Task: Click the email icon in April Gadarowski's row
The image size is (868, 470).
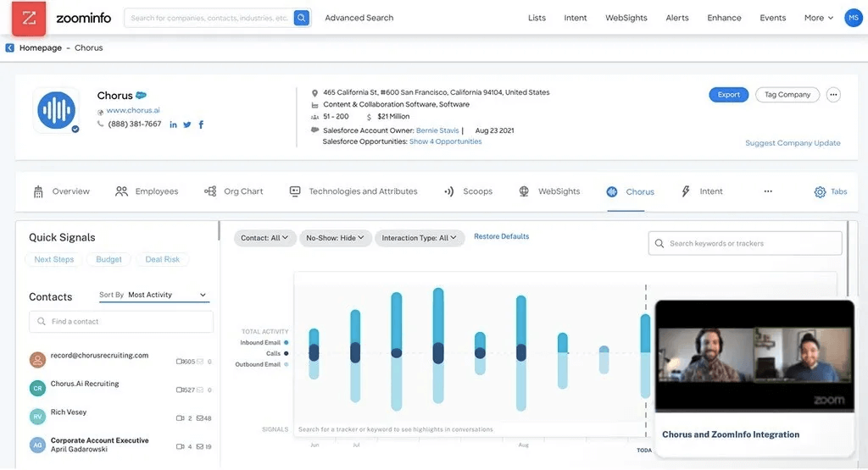Action: (x=200, y=446)
